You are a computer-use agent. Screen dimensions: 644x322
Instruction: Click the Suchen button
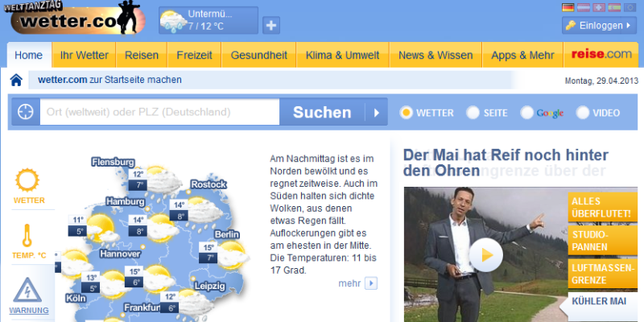321,113
